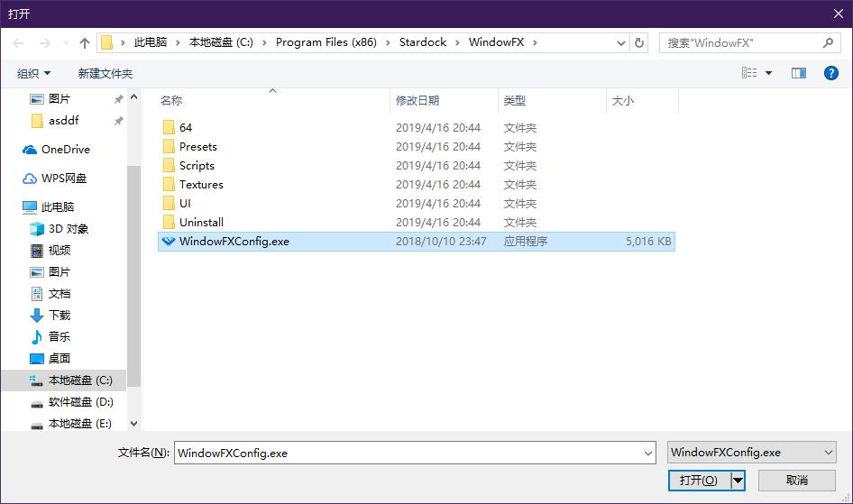
Task: Close the 打开 dialog
Action: click(x=839, y=14)
